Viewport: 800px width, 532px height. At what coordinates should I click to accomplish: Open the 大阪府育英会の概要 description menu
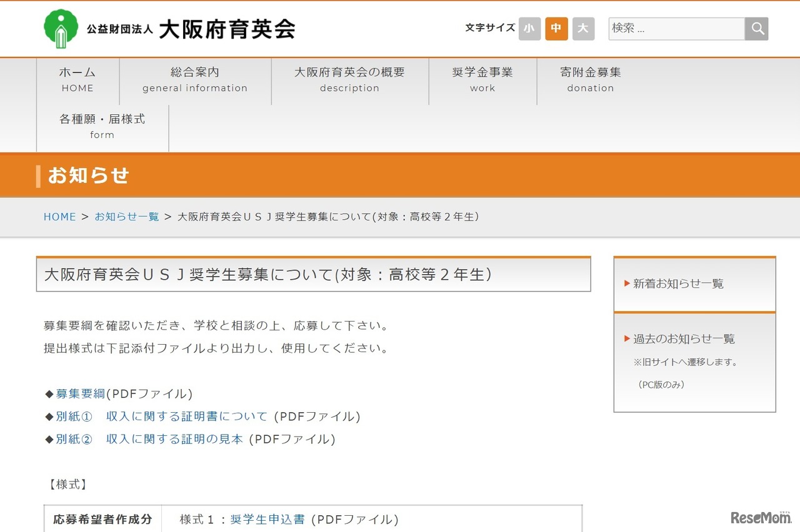click(x=349, y=80)
